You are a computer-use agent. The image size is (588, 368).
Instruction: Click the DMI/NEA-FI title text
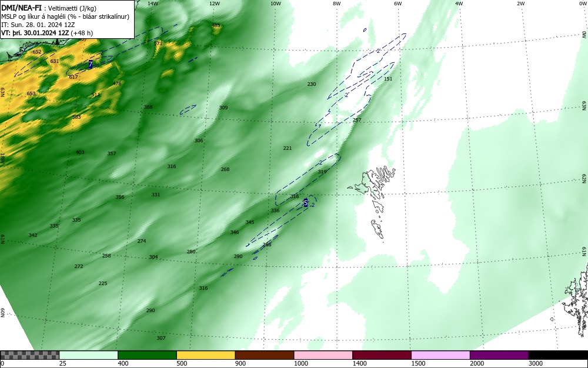[x=21, y=8]
